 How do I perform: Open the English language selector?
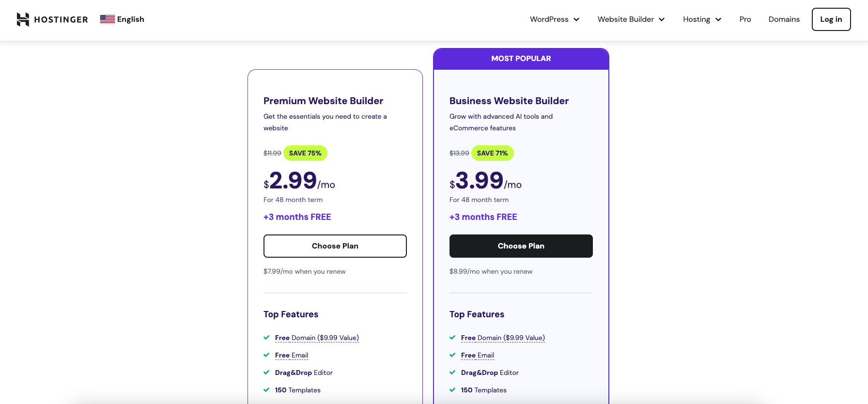[x=122, y=19]
